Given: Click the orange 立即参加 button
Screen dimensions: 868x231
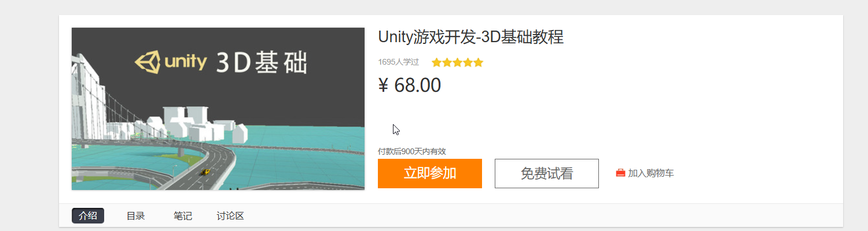Looking at the screenshot, I should pyautogui.click(x=430, y=173).
